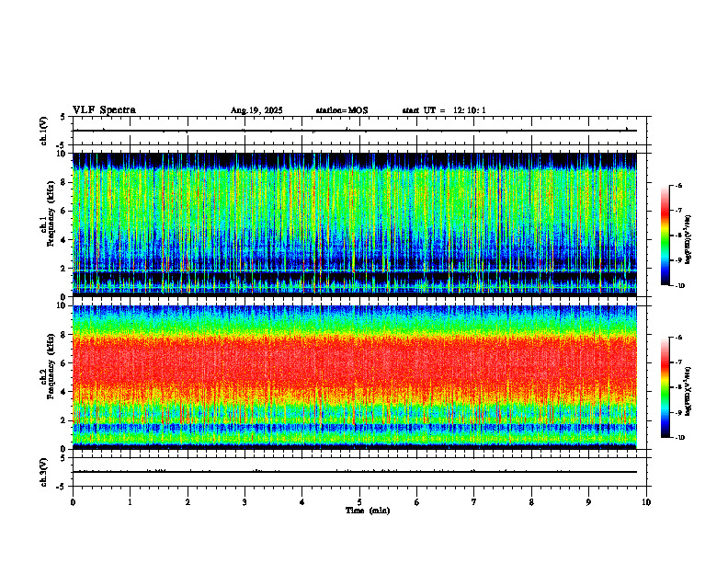Click the ch.1 spectrogram colorbar
Screen dimensions: 728x563
click(x=665, y=236)
